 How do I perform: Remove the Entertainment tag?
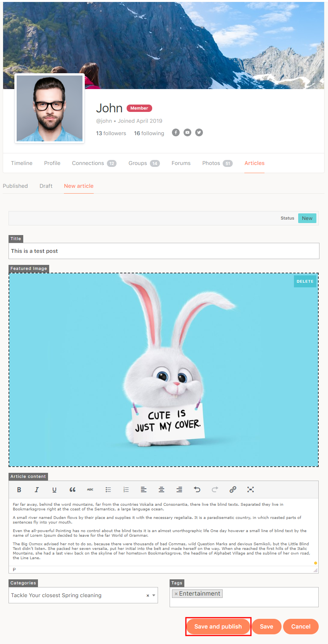tap(176, 594)
